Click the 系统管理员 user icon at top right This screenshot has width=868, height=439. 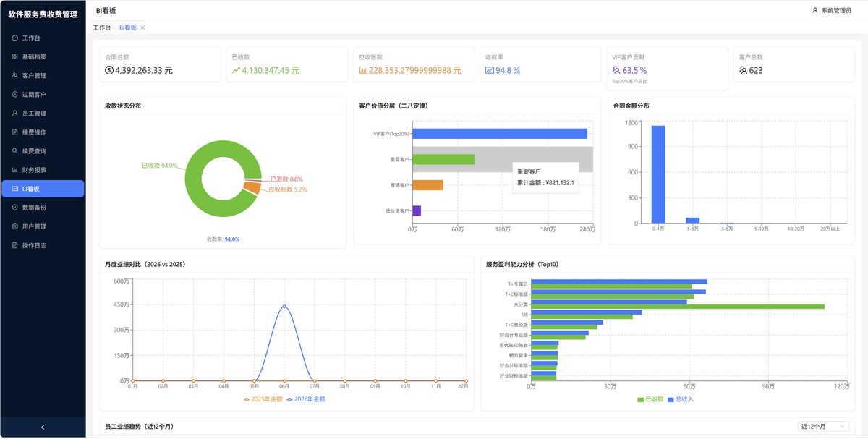click(x=815, y=10)
